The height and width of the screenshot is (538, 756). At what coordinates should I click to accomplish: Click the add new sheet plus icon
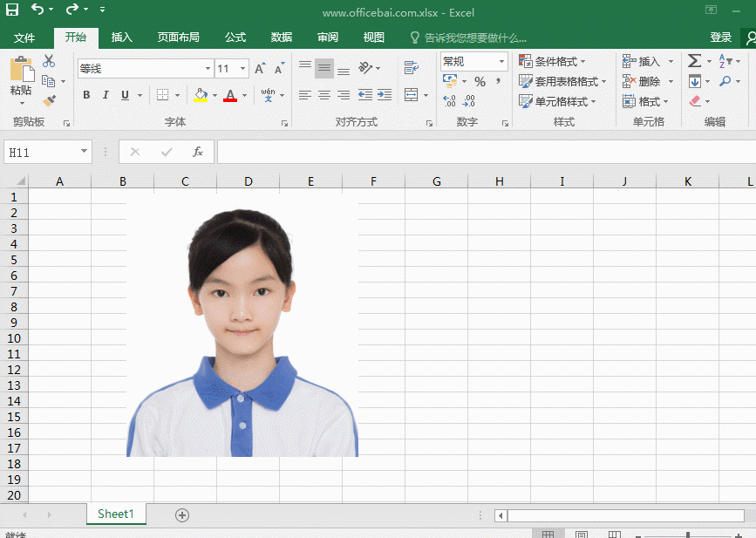(182, 515)
